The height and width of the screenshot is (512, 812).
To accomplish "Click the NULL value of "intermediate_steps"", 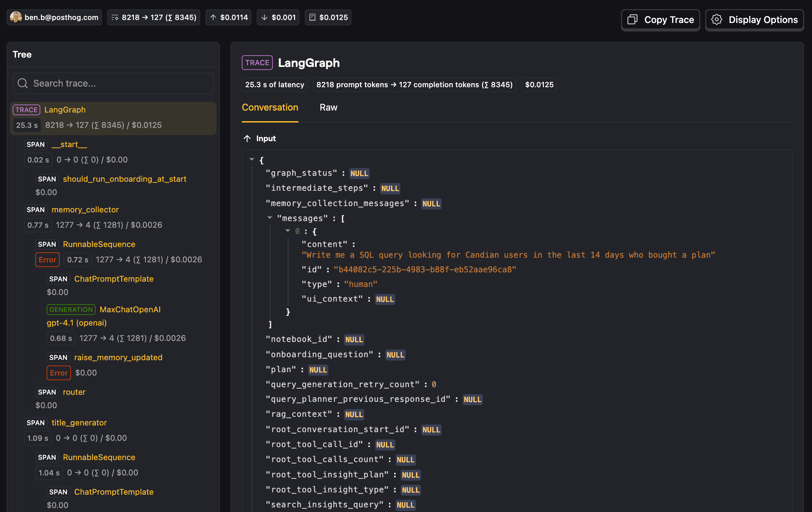I will tap(390, 188).
